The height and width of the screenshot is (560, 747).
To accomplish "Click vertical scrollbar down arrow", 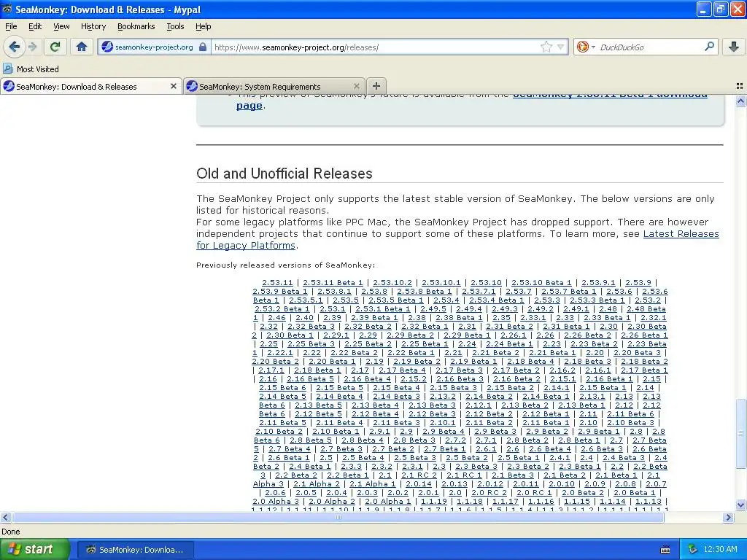I will click(740, 505).
